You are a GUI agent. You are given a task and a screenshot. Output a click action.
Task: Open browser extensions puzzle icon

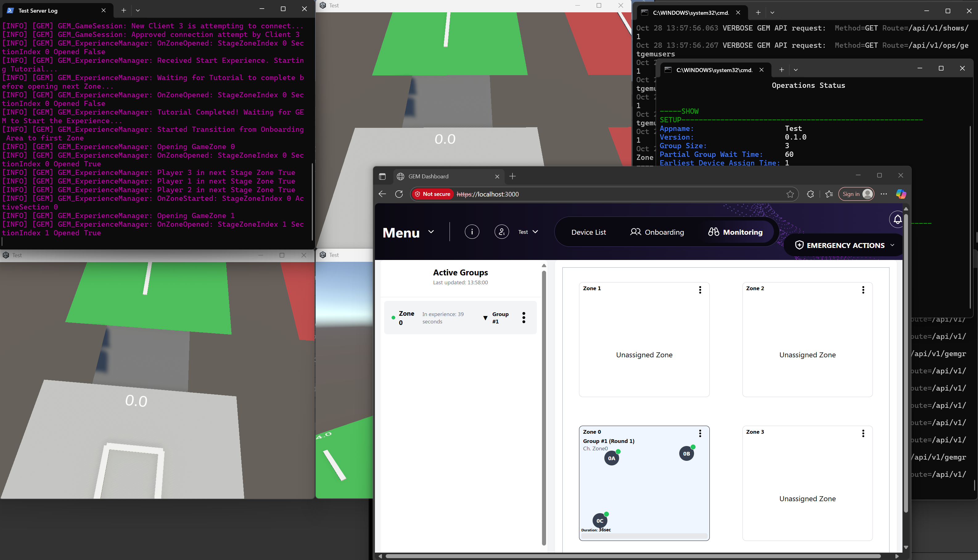click(810, 194)
